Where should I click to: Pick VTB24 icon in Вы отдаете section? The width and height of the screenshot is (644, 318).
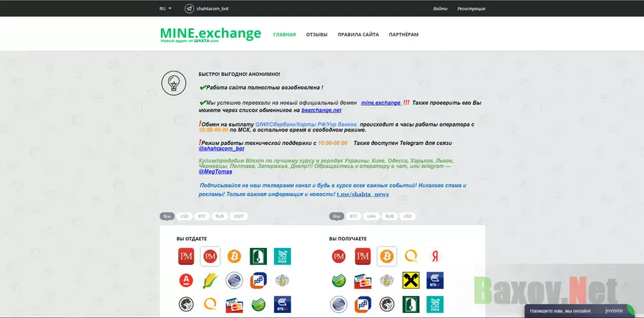[x=283, y=304]
